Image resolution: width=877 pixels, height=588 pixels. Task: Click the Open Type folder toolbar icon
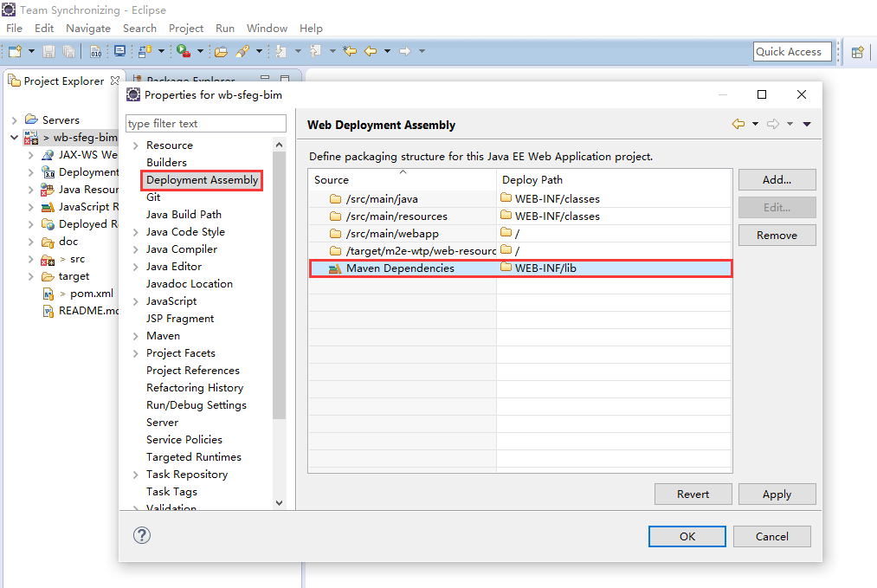click(x=222, y=51)
